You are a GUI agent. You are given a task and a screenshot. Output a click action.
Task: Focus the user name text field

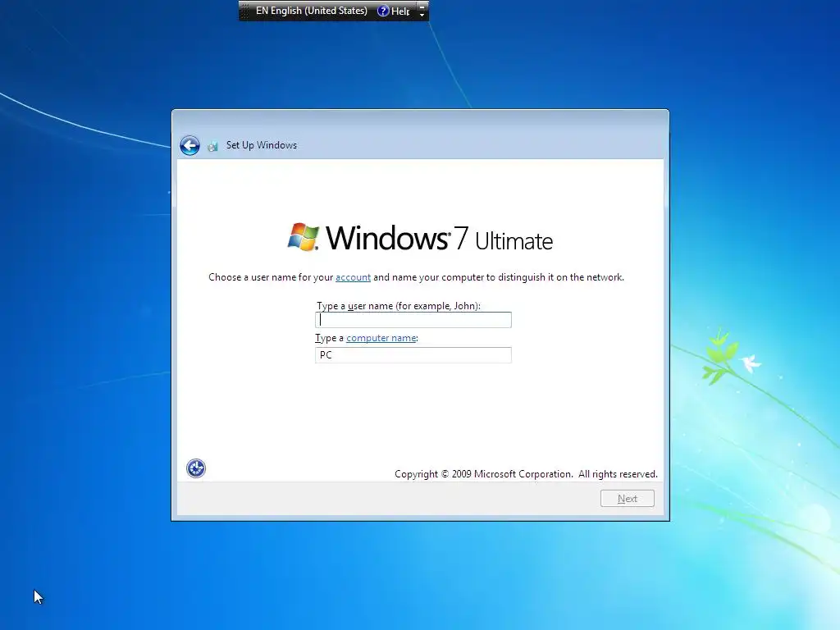click(413, 320)
